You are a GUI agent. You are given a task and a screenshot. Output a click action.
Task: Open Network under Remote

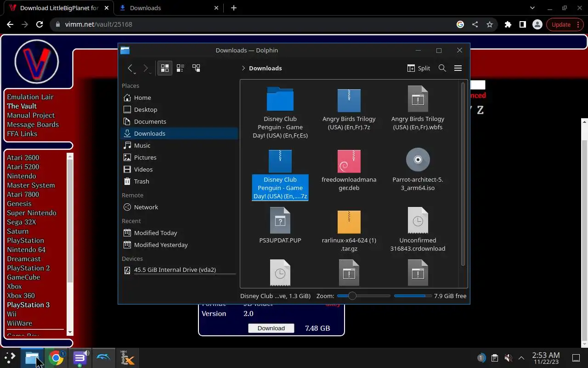click(x=179, y=207)
